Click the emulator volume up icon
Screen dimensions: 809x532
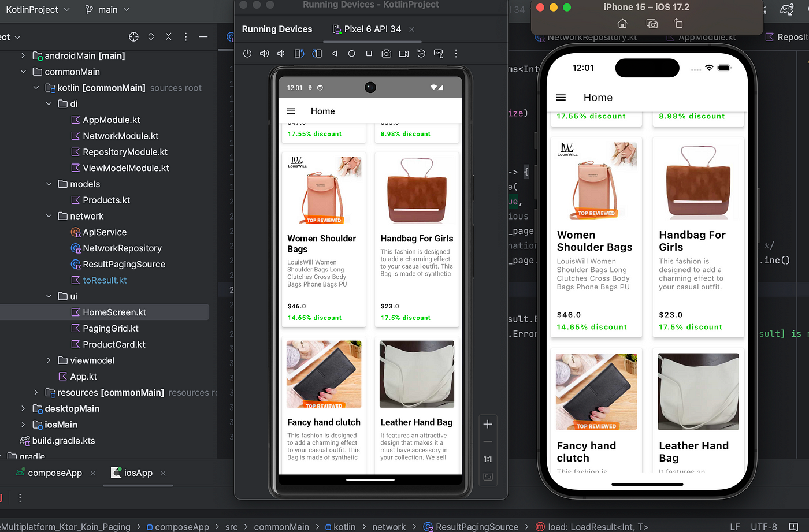coord(264,54)
